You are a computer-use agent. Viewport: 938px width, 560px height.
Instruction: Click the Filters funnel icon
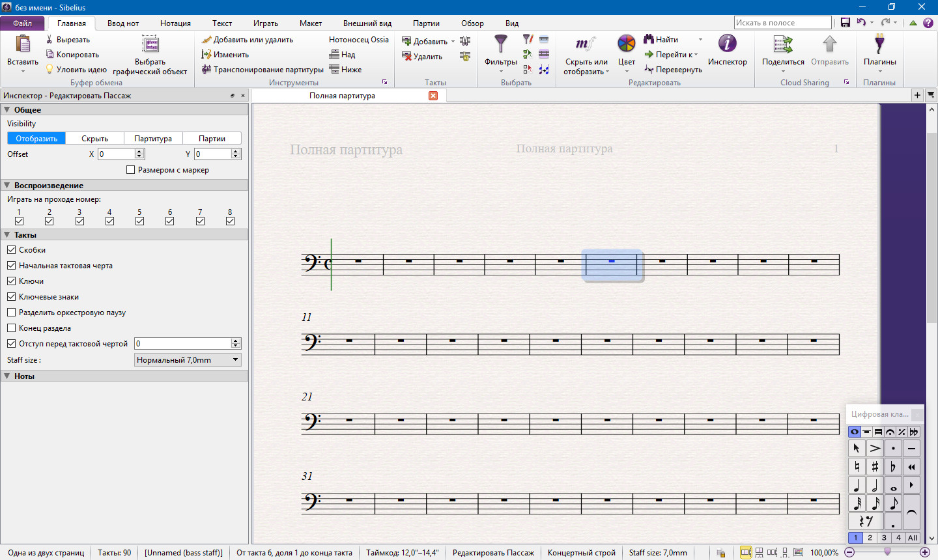[500, 44]
